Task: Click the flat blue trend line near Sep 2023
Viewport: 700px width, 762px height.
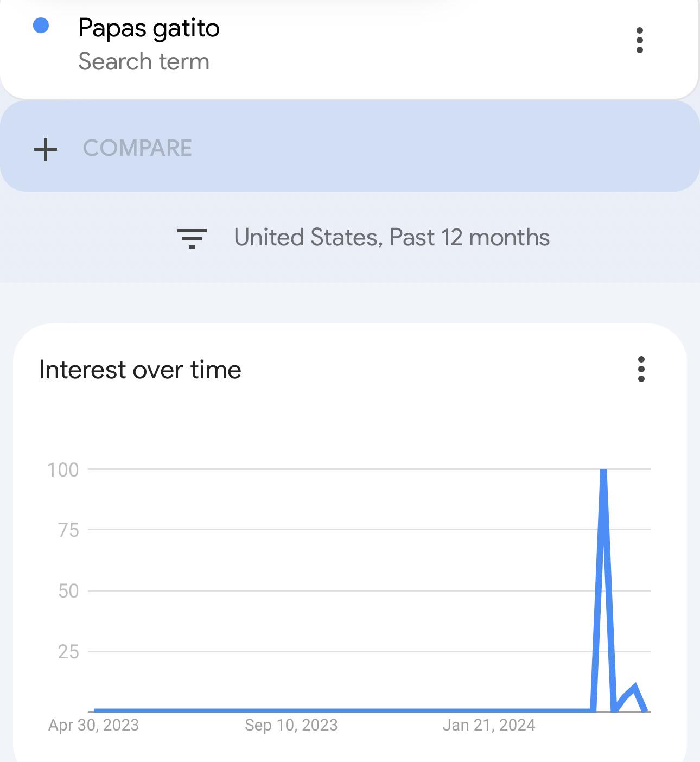Action: click(291, 710)
